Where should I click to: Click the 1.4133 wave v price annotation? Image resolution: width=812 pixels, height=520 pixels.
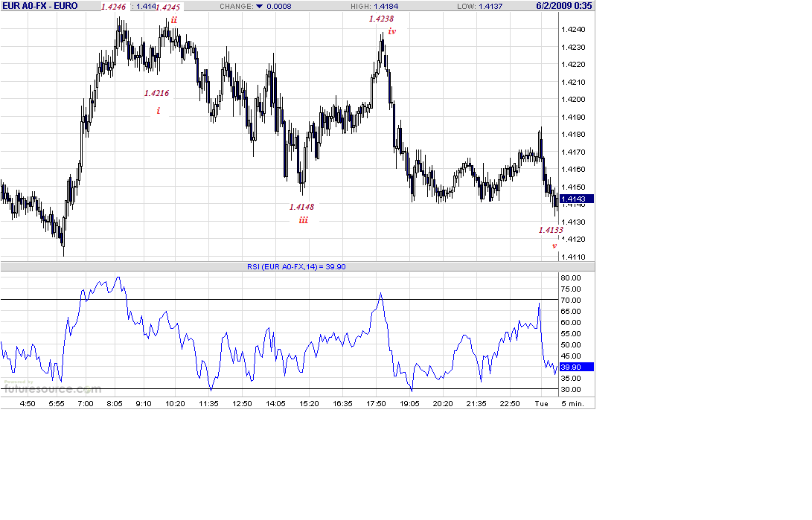click(x=551, y=231)
